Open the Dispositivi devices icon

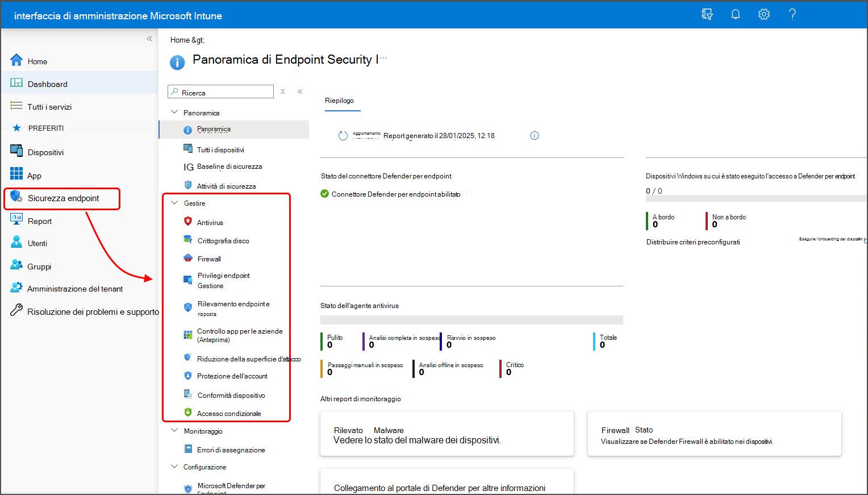coord(16,151)
